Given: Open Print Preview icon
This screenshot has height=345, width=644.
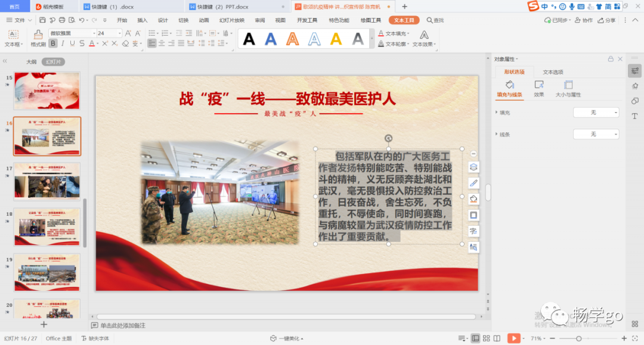Looking at the screenshot, I should click(x=72, y=20).
